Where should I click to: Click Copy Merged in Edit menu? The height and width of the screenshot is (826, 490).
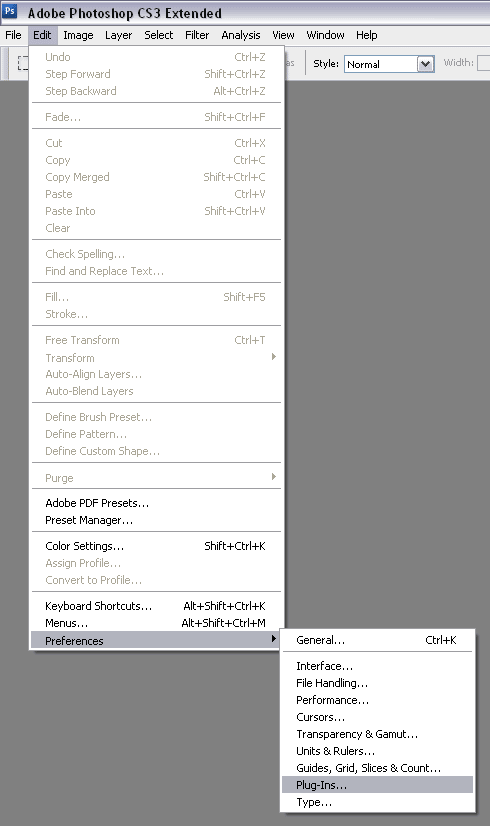(156, 177)
